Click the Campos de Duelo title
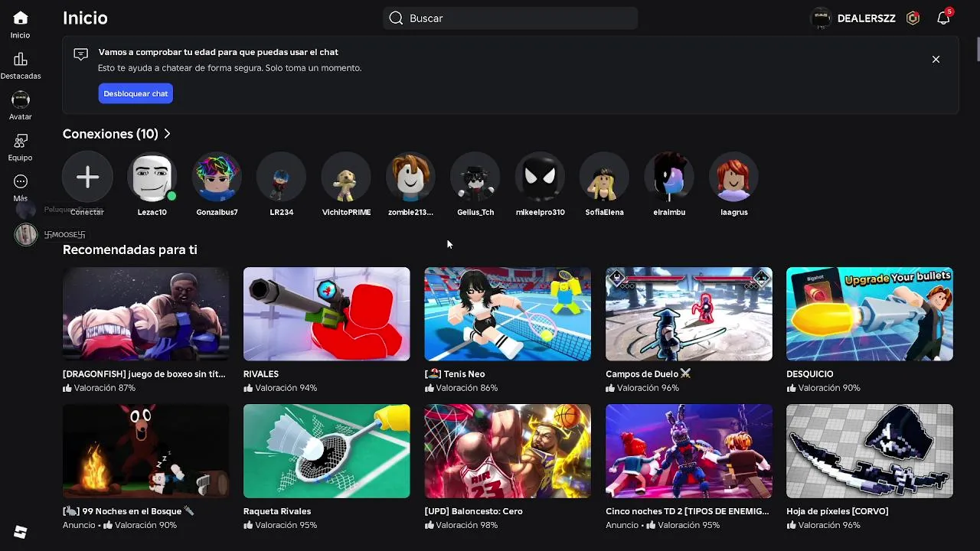Image resolution: width=980 pixels, height=551 pixels. 648,374
